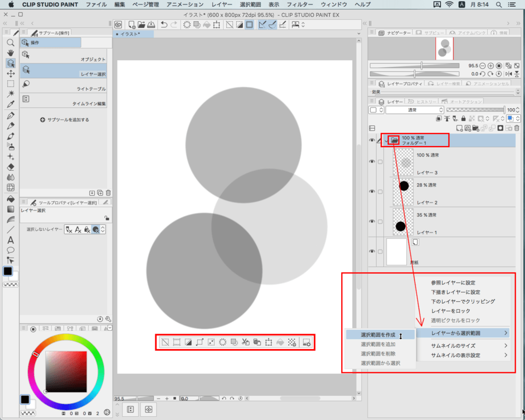Image resolution: width=525 pixels, height=420 pixels.
Task: Adjust layer opacity value stepper
Action: pos(518,110)
